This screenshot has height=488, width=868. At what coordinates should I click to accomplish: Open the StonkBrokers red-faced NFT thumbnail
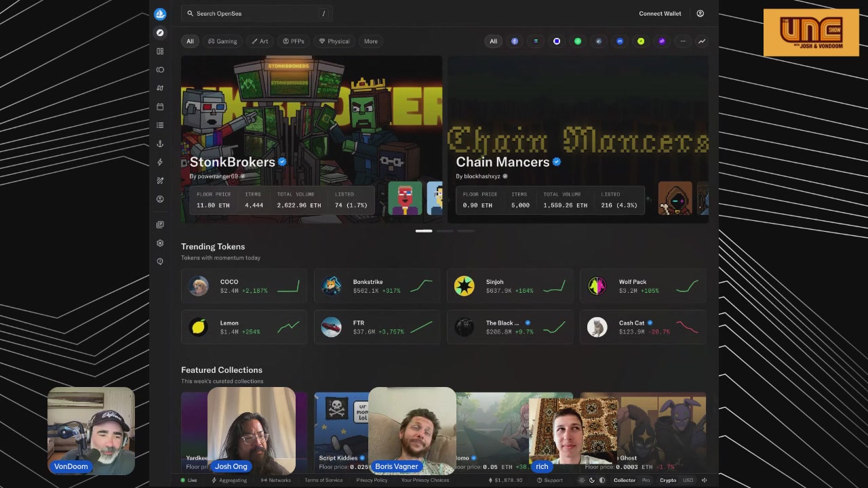coord(405,199)
